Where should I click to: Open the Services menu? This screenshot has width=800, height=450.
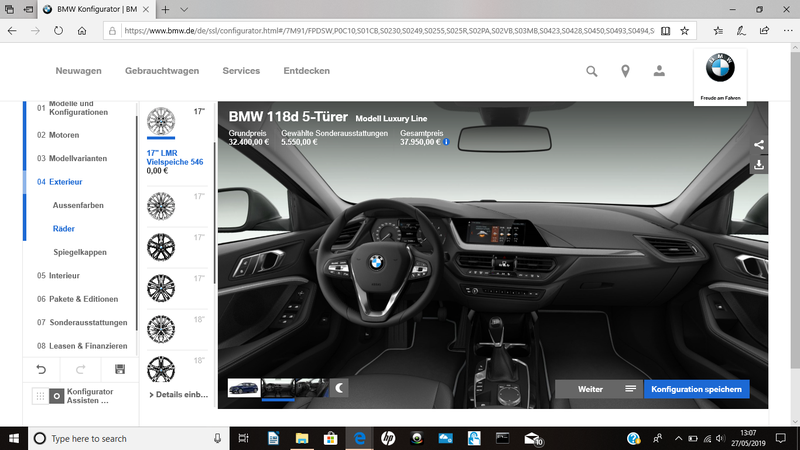[241, 71]
